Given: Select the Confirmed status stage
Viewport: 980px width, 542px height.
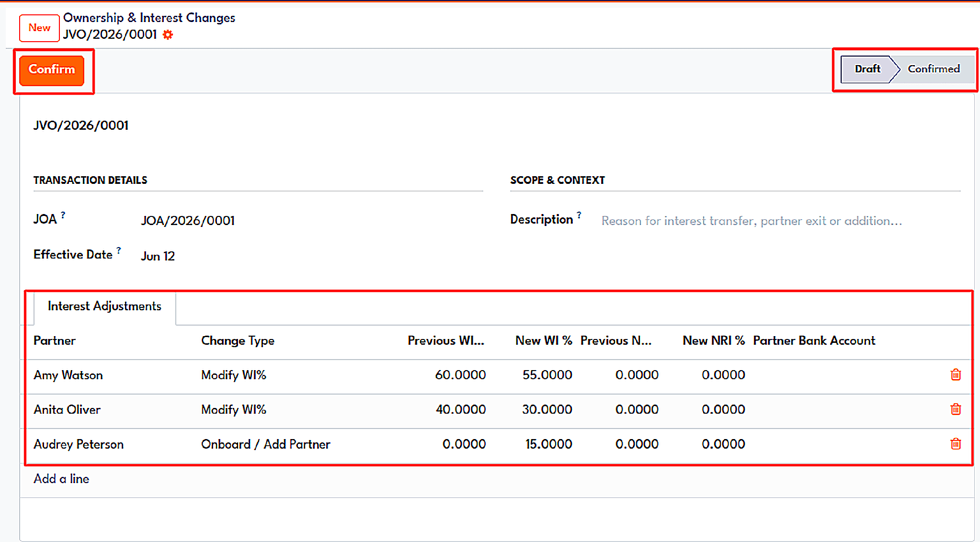Looking at the screenshot, I should (934, 69).
